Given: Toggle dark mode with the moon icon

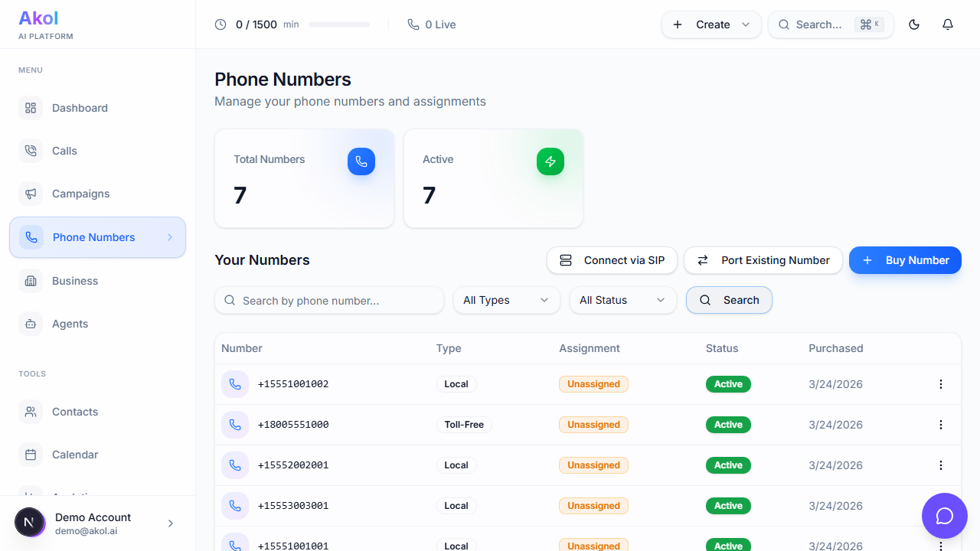Looking at the screenshot, I should click(x=913, y=24).
